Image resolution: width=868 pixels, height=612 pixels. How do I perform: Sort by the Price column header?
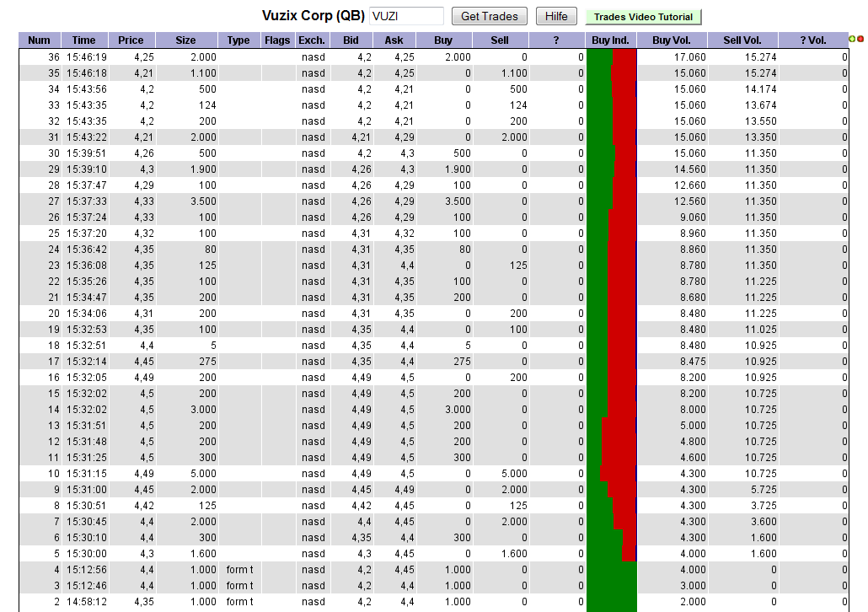click(131, 40)
